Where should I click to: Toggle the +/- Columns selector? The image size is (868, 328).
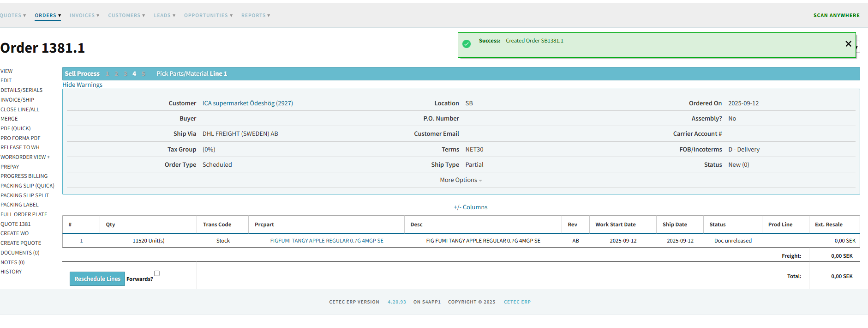470,207
